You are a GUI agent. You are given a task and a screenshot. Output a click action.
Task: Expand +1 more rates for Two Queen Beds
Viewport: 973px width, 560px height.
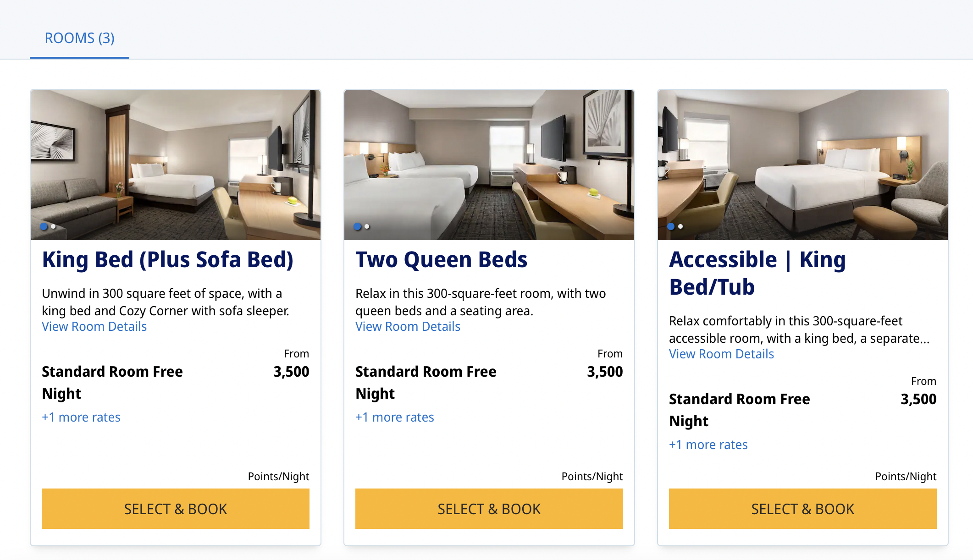pos(395,417)
